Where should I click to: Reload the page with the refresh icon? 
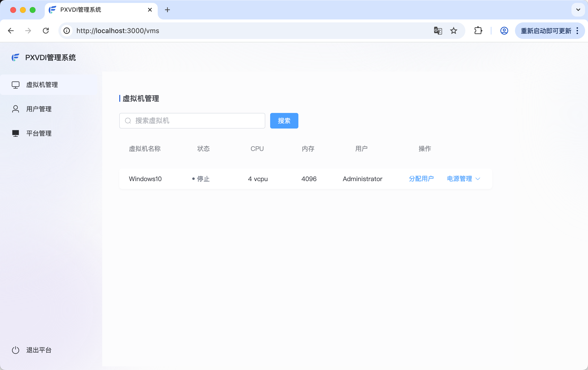(46, 31)
